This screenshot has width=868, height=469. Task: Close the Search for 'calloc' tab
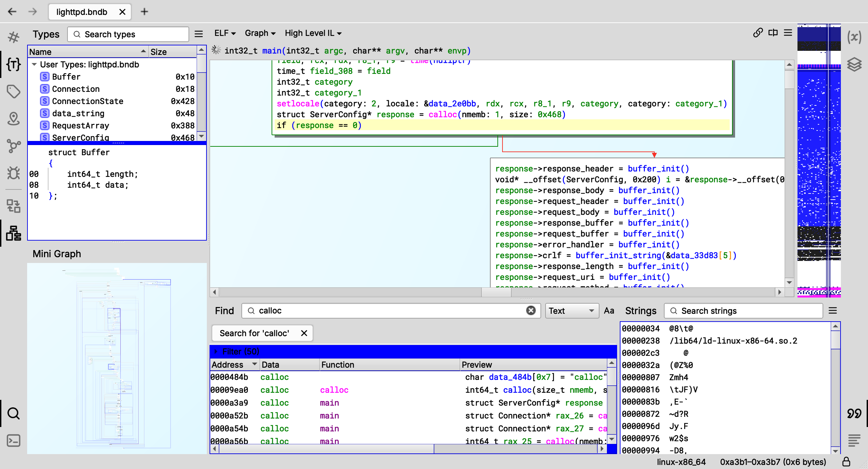click(304, 333)
